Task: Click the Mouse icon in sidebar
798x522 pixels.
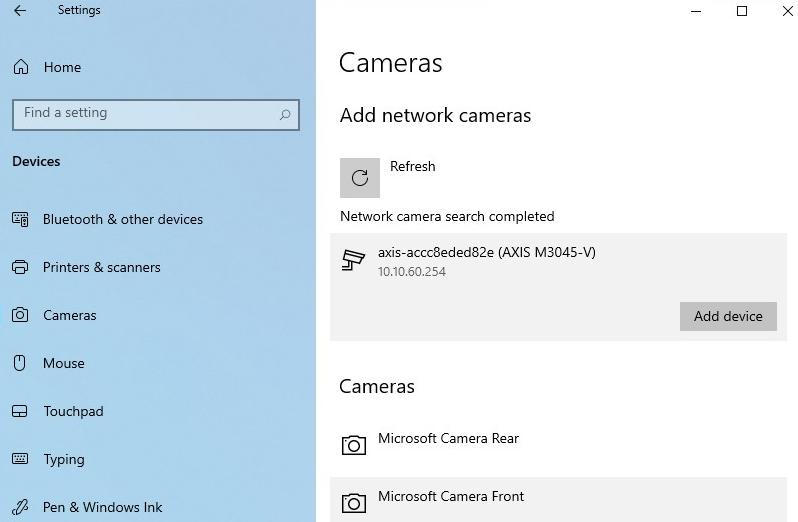Action: point(19,363)
